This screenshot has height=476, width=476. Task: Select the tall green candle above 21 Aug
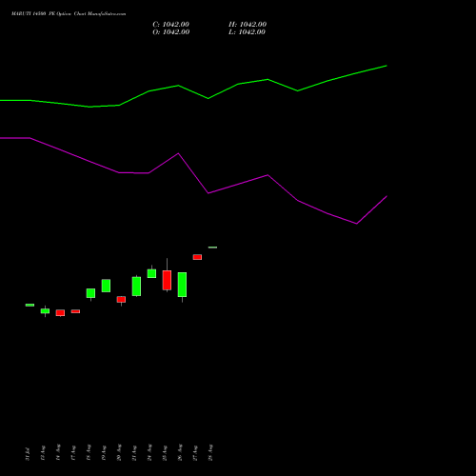coord(136,287)
